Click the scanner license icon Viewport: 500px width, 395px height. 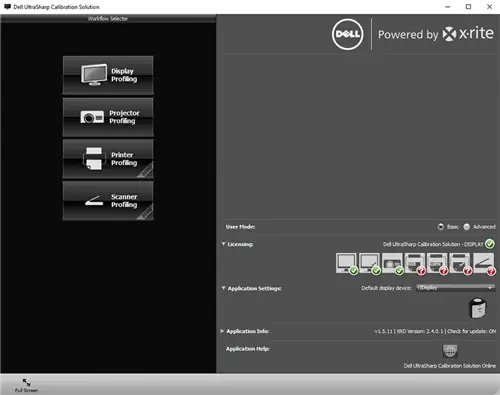483,263
